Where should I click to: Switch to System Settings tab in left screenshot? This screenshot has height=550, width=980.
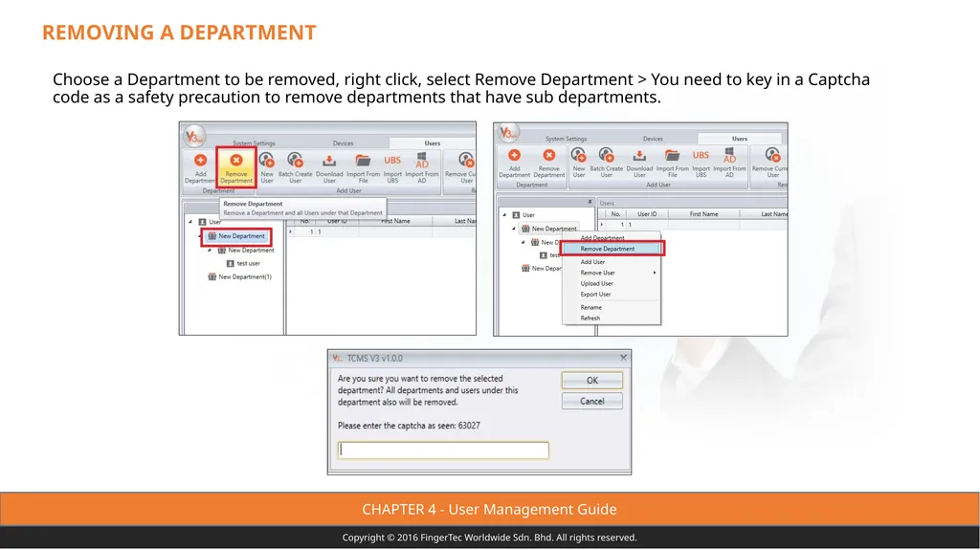(254, 143)
